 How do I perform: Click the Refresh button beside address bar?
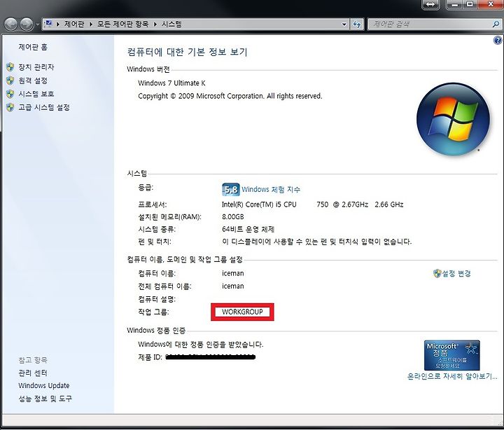357,24
